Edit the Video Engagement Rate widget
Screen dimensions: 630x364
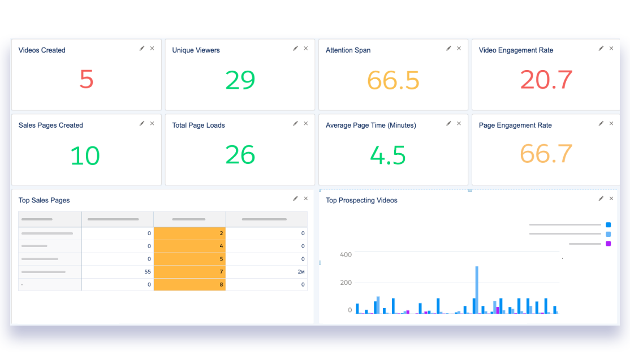(601, 48)
